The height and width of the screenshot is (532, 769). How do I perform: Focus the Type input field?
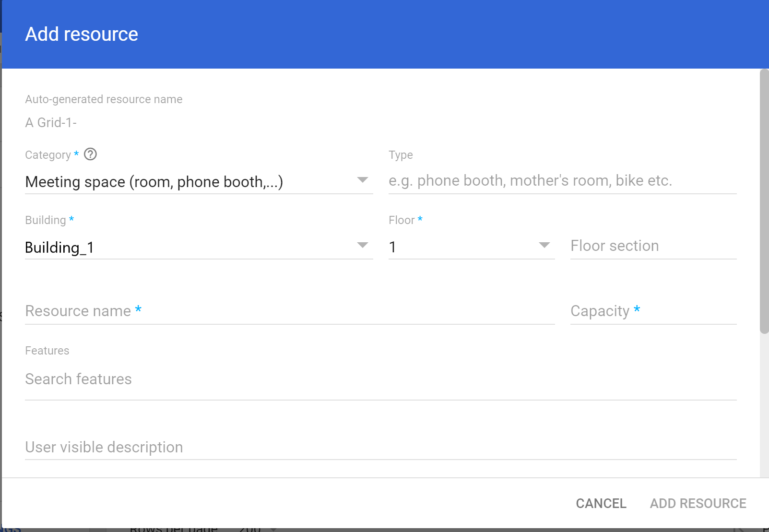[562, 181]
